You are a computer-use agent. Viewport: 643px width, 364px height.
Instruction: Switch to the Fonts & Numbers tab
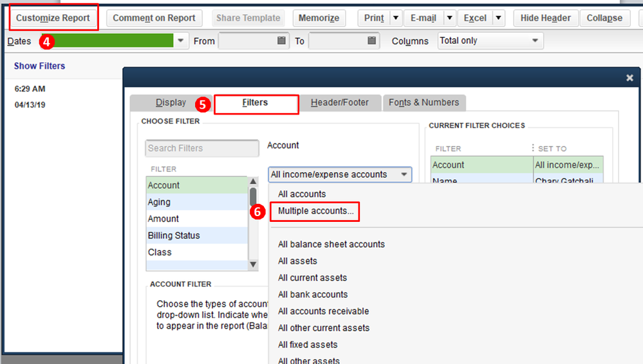point(424,102)
